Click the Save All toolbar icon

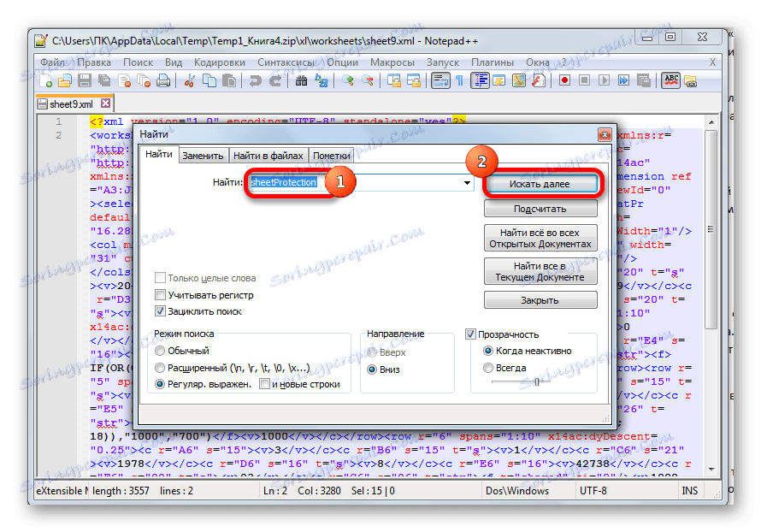(104, 81)
